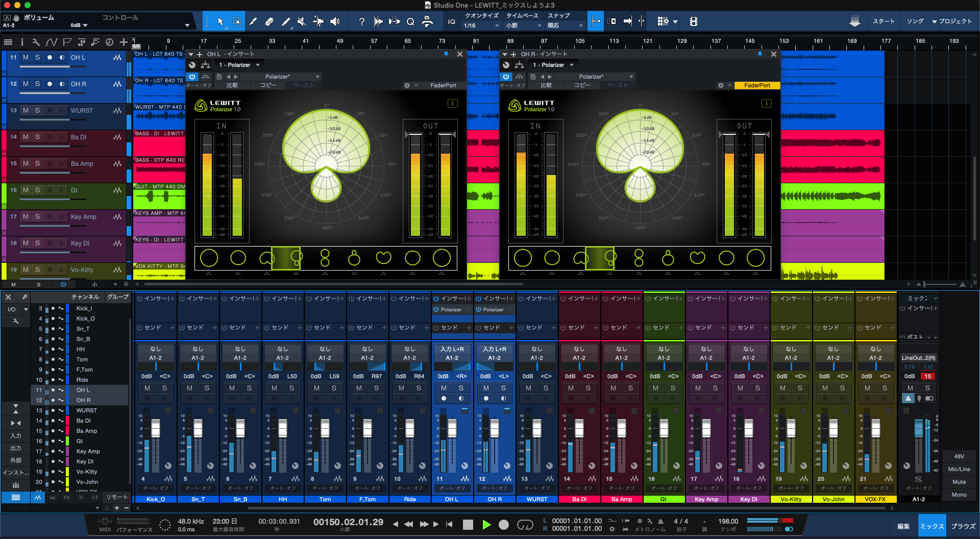The image size is (980, 539).
Task: Select OH R row in channel list
Action: click(x=80, y=400)
